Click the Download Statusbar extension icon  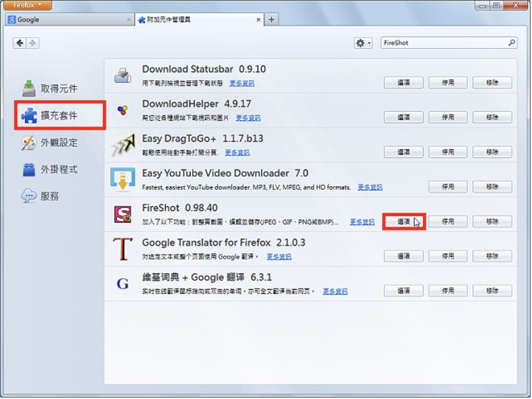pos(123,76)
